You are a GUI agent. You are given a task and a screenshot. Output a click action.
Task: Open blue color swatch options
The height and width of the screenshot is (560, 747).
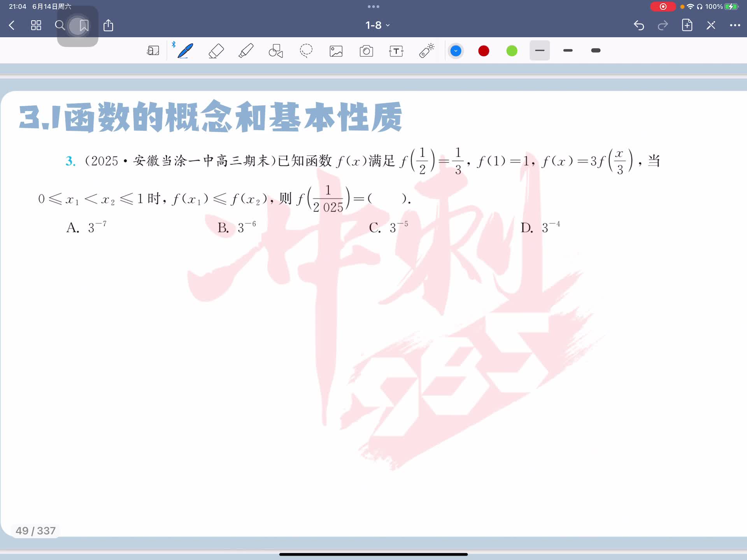coord(456,51)
